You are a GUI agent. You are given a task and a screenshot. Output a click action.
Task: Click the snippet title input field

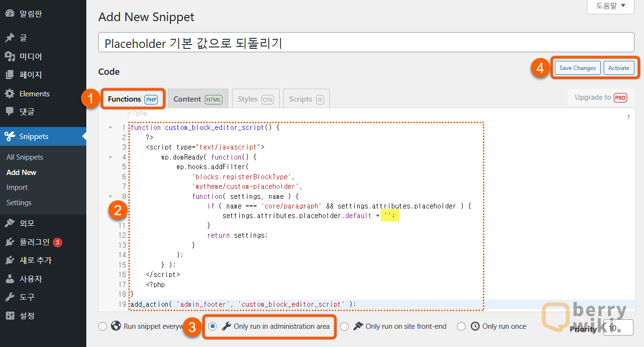[366, 43]
